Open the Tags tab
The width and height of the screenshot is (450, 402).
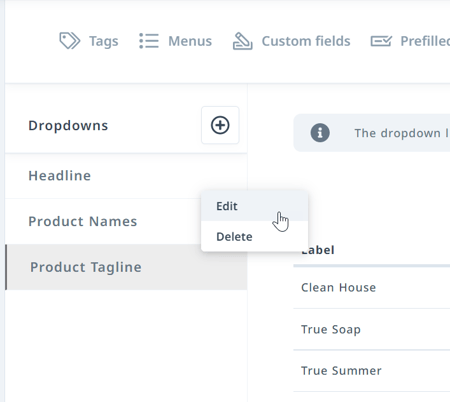(89, 41)
